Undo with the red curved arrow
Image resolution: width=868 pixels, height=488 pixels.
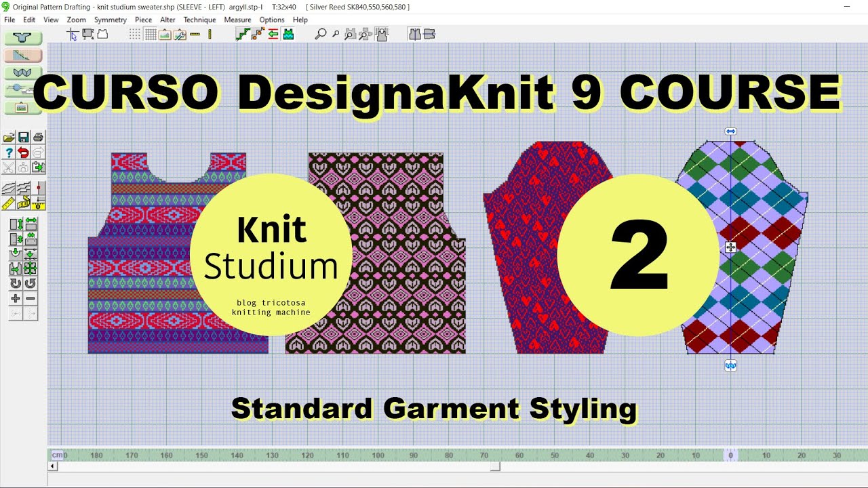23,152
